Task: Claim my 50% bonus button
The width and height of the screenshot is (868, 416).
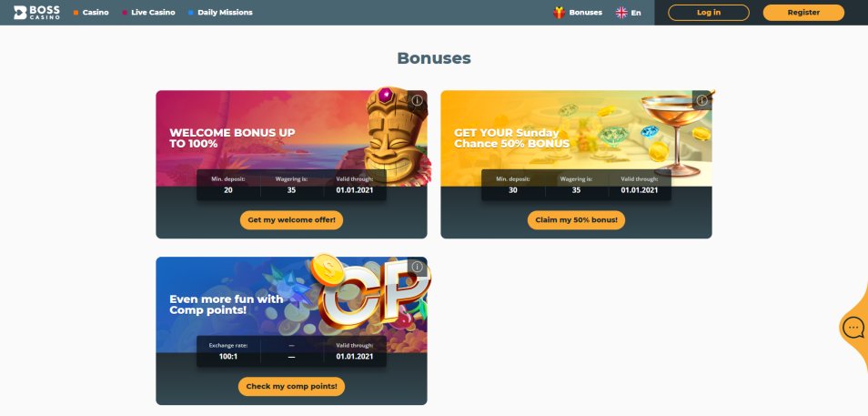Action: (x=576, y=220)
